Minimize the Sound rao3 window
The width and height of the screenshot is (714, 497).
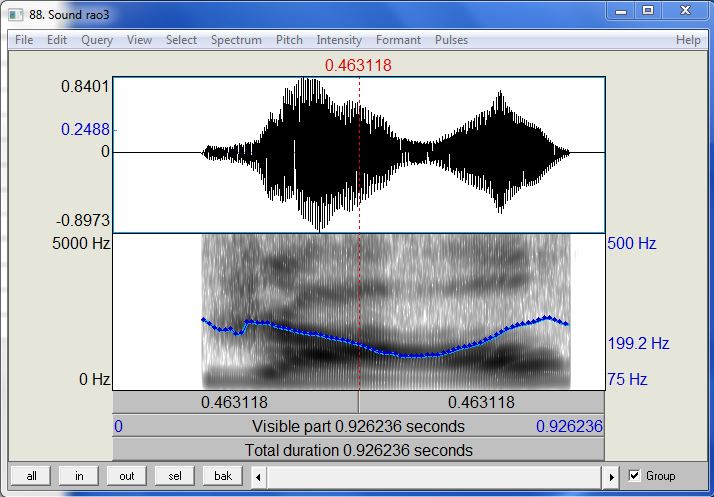coord(621,11)
